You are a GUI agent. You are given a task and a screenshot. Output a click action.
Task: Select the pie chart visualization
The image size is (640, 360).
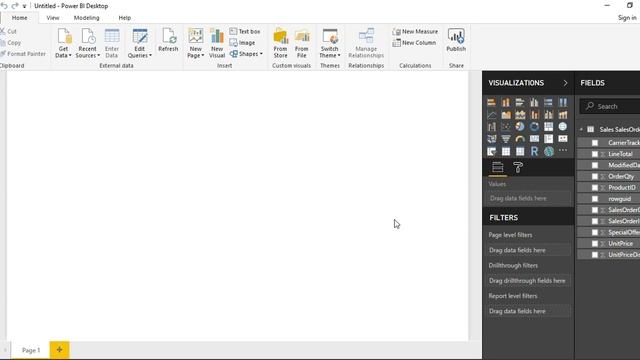click(520, 127)
